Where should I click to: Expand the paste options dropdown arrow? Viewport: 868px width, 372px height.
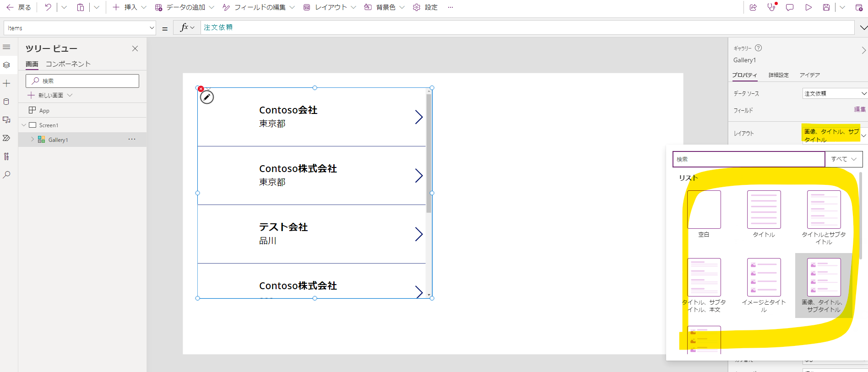[x=97, y=7]
